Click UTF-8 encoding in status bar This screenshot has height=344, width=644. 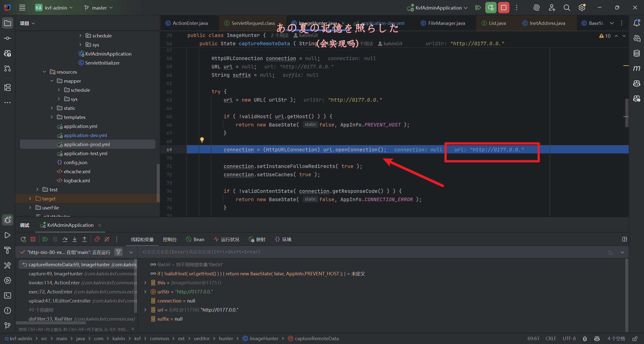tap(569, 338)
